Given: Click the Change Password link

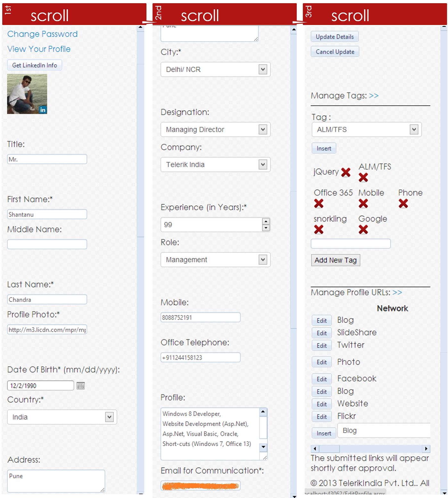Looking at the screenshot, I should tap(42, 34).
